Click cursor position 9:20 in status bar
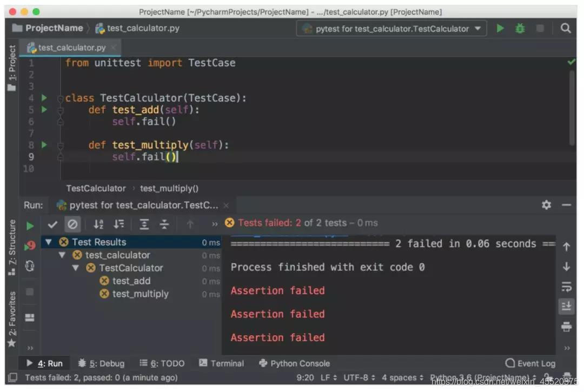The height and width of the screenshot is (392, 584). click(305, 377)
